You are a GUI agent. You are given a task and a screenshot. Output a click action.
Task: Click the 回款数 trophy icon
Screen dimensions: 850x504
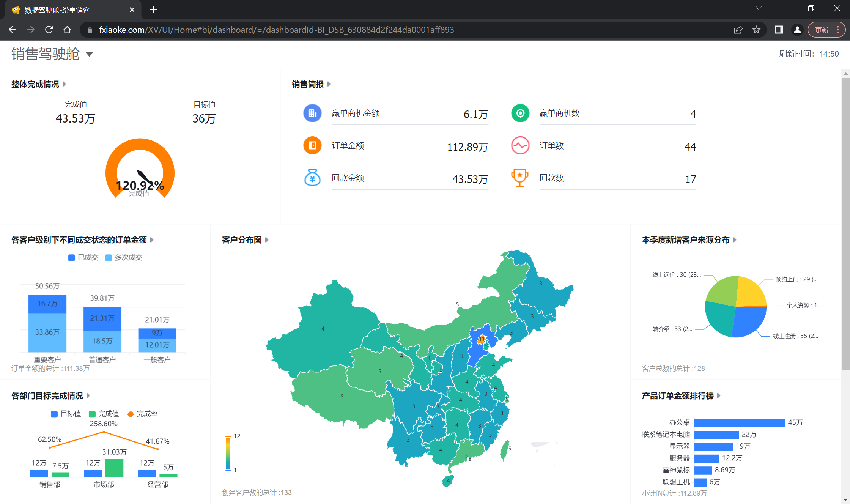(x=519, y=178)
